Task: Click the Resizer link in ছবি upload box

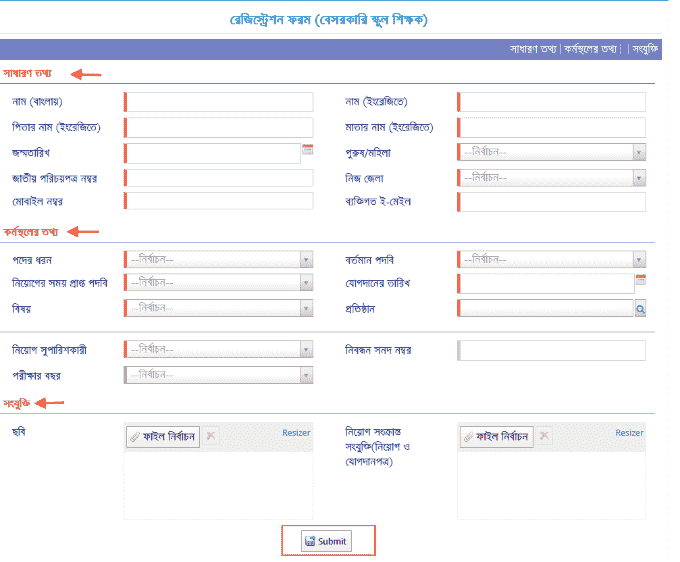Action: 296,432
